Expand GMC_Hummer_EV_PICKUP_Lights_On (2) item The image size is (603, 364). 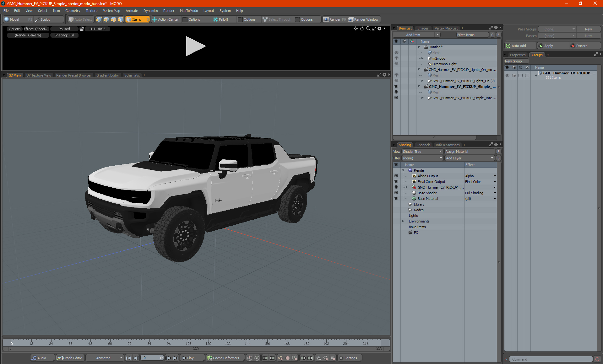423,81
